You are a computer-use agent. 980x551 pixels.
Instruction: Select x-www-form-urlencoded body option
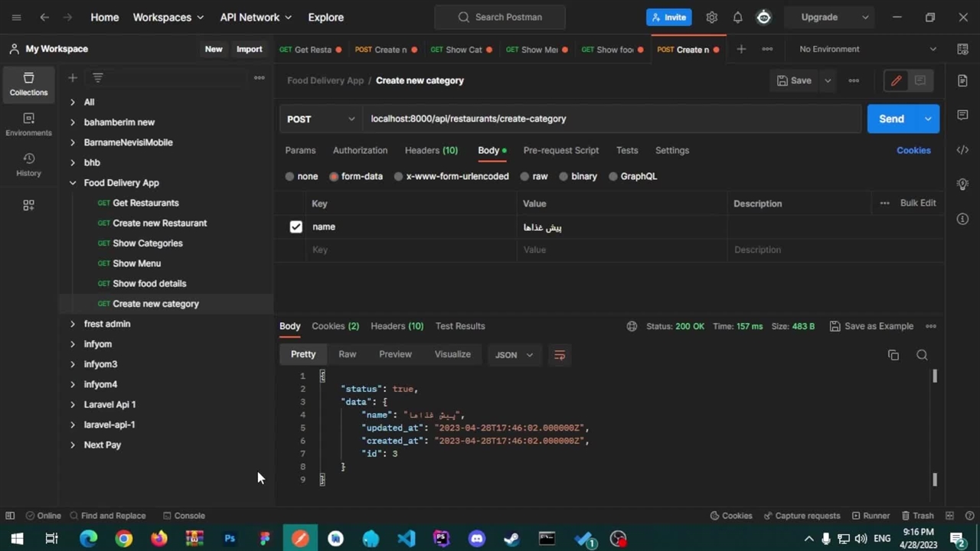tap(450, 176)
